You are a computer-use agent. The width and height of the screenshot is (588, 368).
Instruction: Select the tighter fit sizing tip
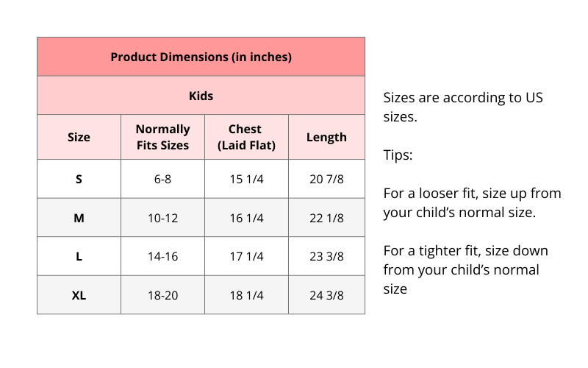465,269
